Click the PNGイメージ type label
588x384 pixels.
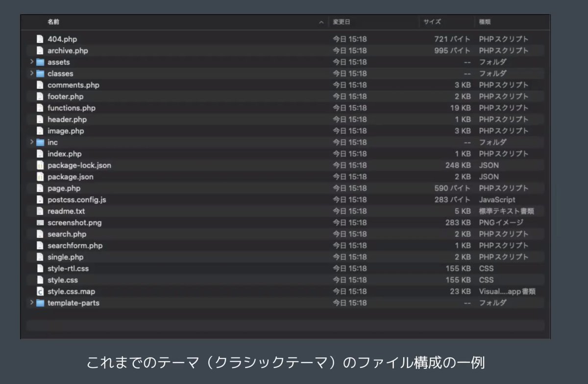pyautogui.click(x=501, y=223)
